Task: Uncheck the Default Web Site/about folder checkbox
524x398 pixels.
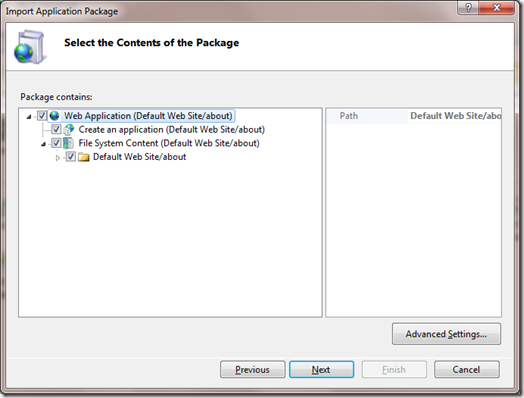Action: click(71, 156)
